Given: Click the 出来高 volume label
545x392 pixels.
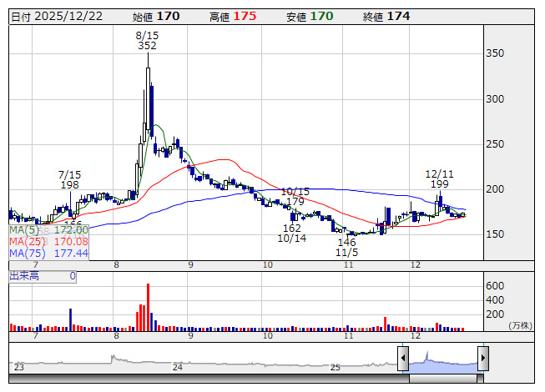Looking at the screenshot, I should (24, 275).
